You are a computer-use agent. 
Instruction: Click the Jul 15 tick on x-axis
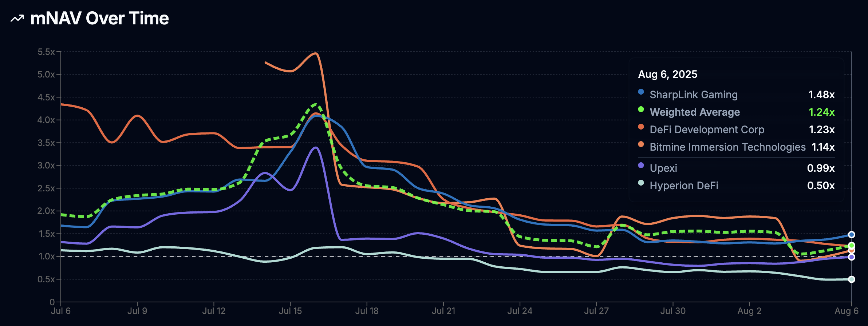290,311
